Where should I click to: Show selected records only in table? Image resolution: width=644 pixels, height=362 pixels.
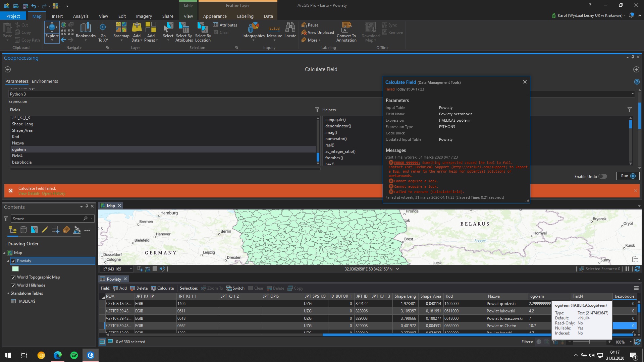tap(110, 342)
